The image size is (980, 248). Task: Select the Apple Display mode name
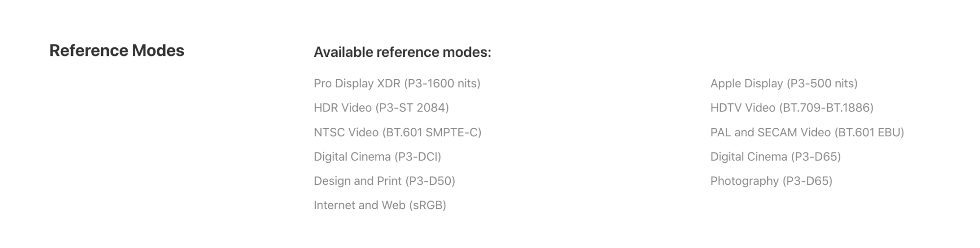(x=746, y=83)
